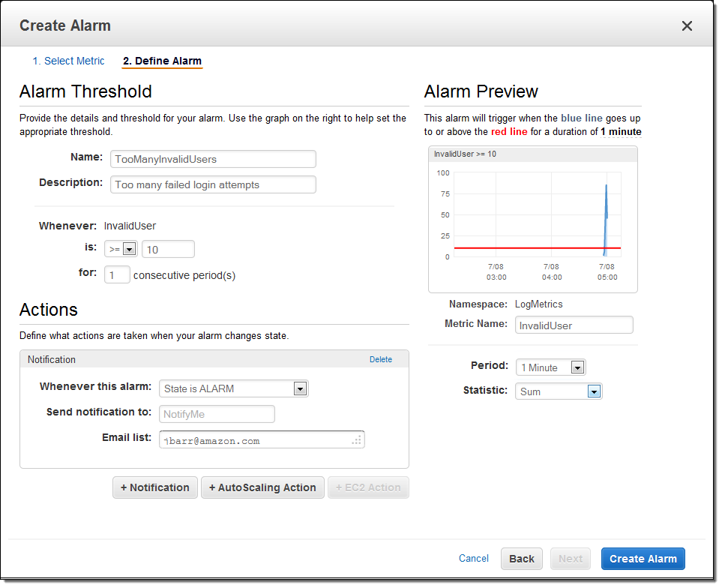Open the comparison operator dropdown
The image size is (722, 588).
[x=120, y=249]
